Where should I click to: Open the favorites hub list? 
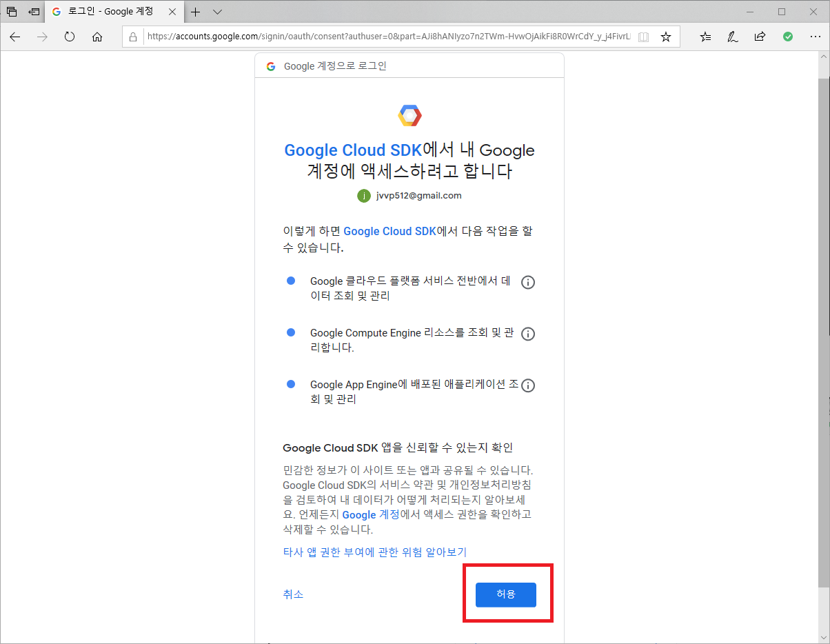click(705, 37)
